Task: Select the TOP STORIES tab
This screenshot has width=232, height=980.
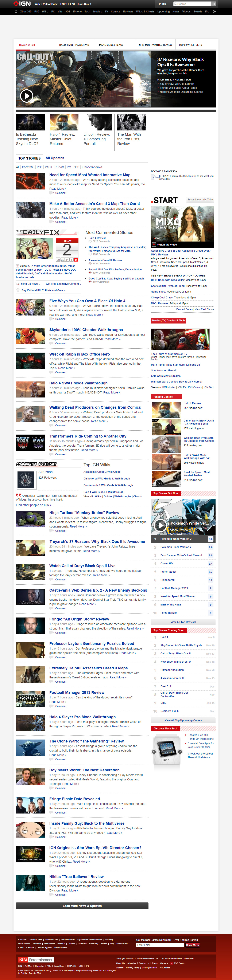Action: click(x=29, y=158)
